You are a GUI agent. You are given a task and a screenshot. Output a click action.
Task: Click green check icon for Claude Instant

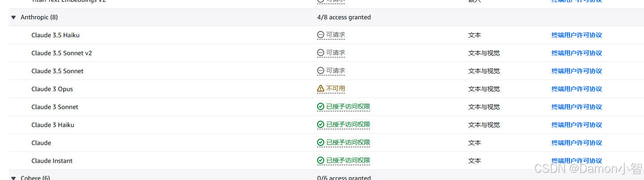click(x=320, y=160)
